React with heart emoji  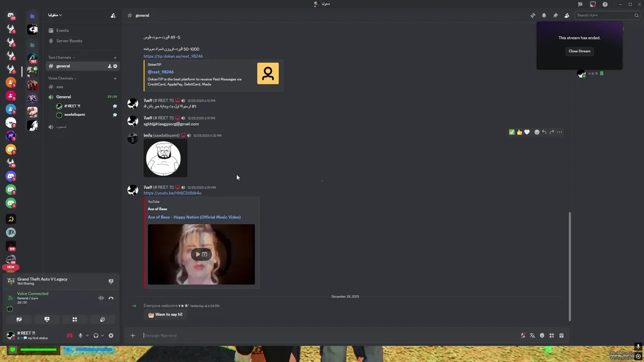point(527,132)
